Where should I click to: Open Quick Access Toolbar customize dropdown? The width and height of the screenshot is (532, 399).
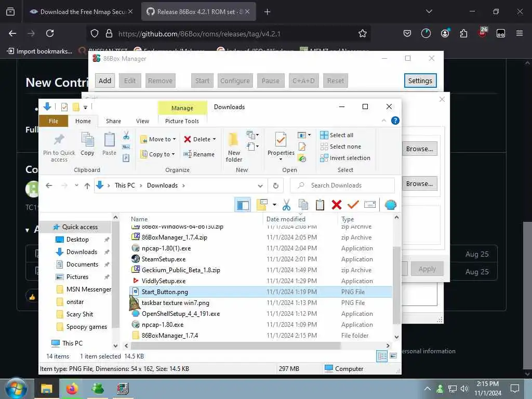pyautogui.click(x=86, y=107)
